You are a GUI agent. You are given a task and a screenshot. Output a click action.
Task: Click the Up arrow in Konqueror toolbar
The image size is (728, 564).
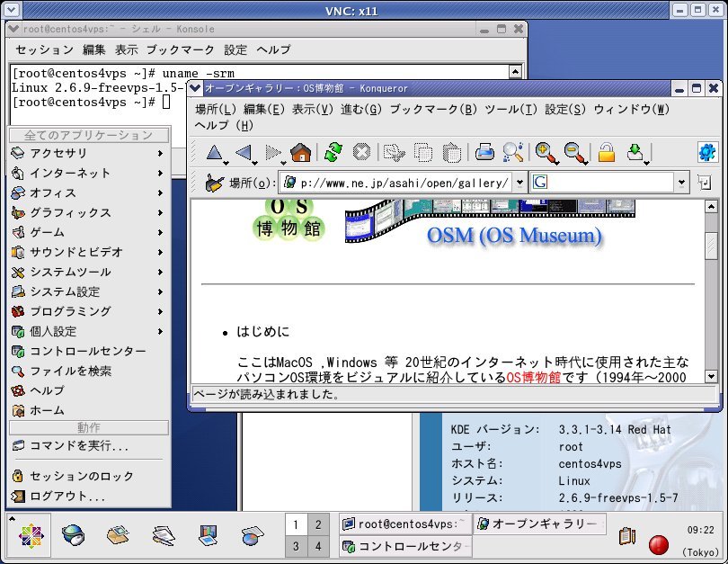coord(214,152)
